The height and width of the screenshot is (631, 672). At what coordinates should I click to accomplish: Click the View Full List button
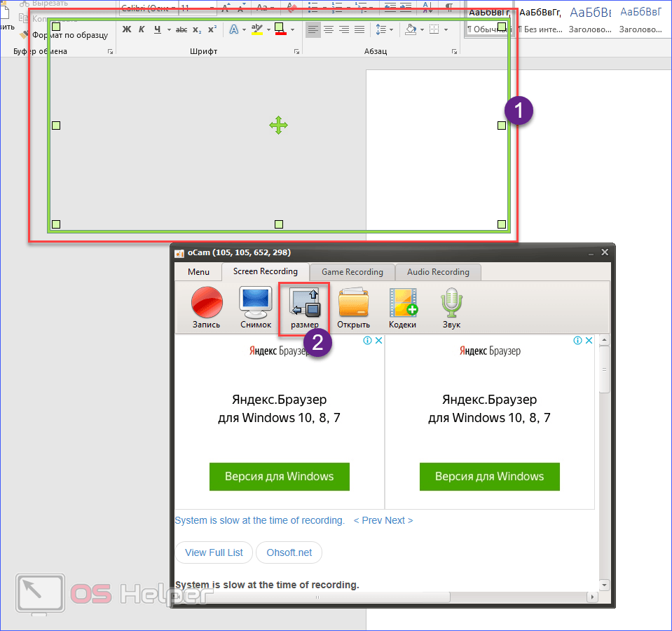click(214, 552)
